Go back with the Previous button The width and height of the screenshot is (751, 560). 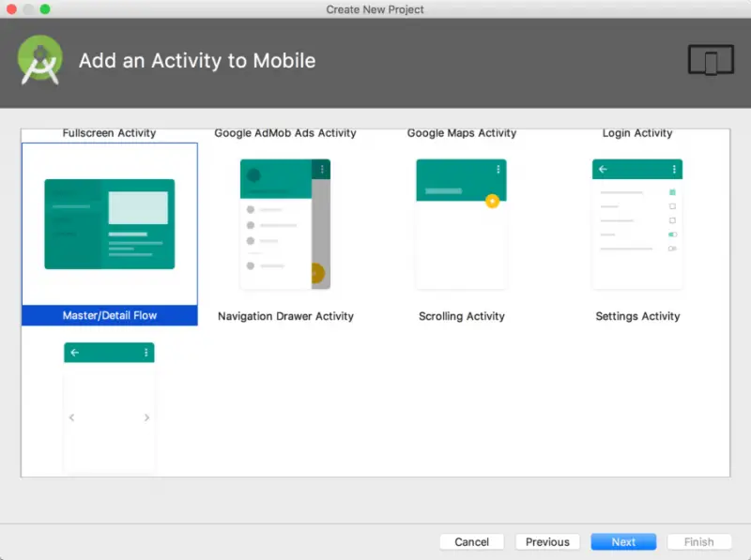click(x=547, y=541)
